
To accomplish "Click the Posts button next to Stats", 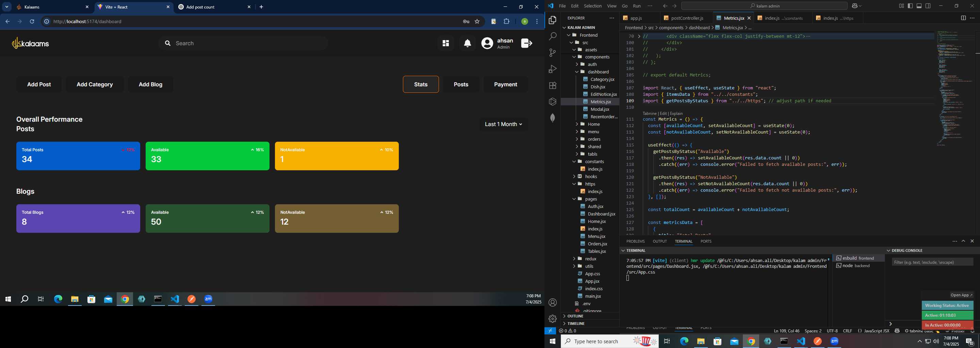I will (x=461, y=84).
